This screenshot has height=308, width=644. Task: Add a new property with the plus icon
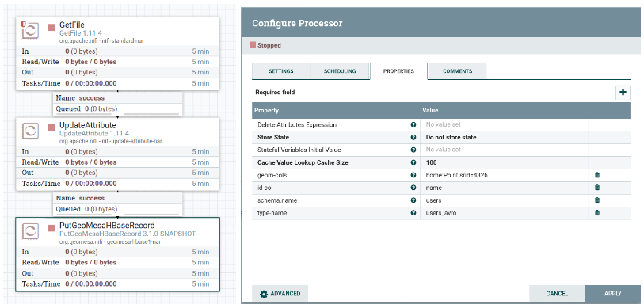coord(623,93)
